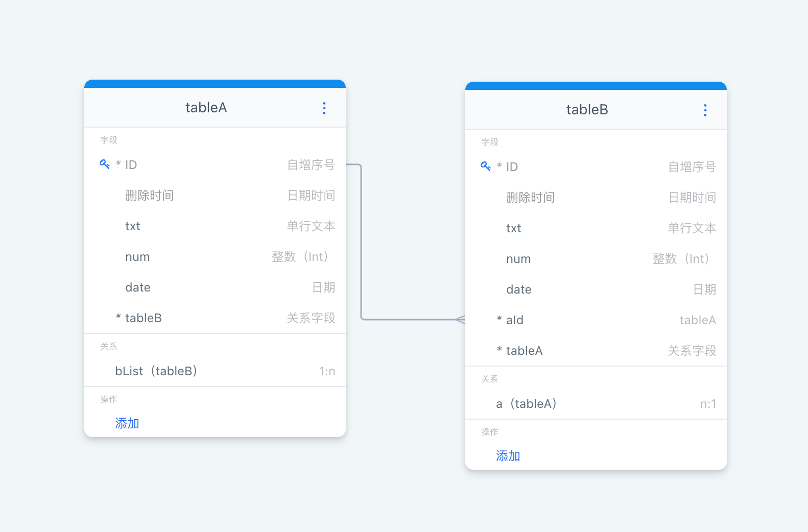Select the 删除时间 field in tableB
Image resolution: width=808 pixels, height=532 pixels.
click(x=596, y=198)
